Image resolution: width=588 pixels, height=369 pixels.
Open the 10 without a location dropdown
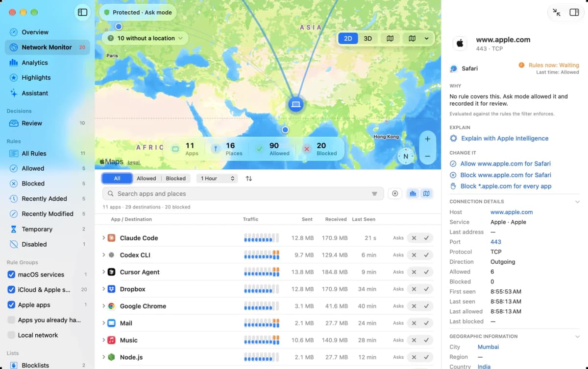pos(145,38)
